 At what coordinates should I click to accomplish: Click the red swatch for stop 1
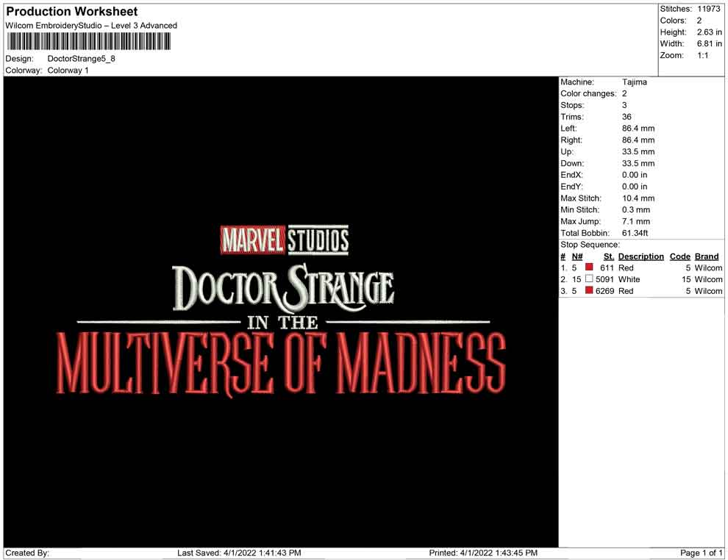(x=589, y=268)
